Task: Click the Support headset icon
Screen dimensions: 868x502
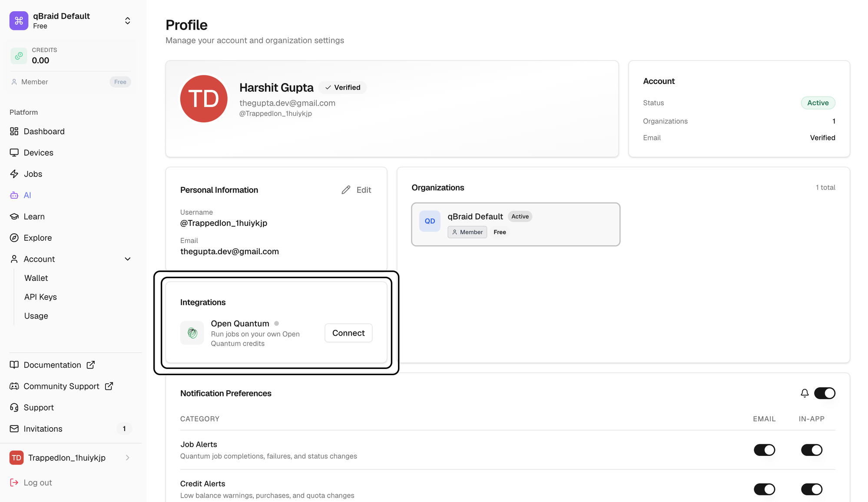Action: [x=14, y=407]
